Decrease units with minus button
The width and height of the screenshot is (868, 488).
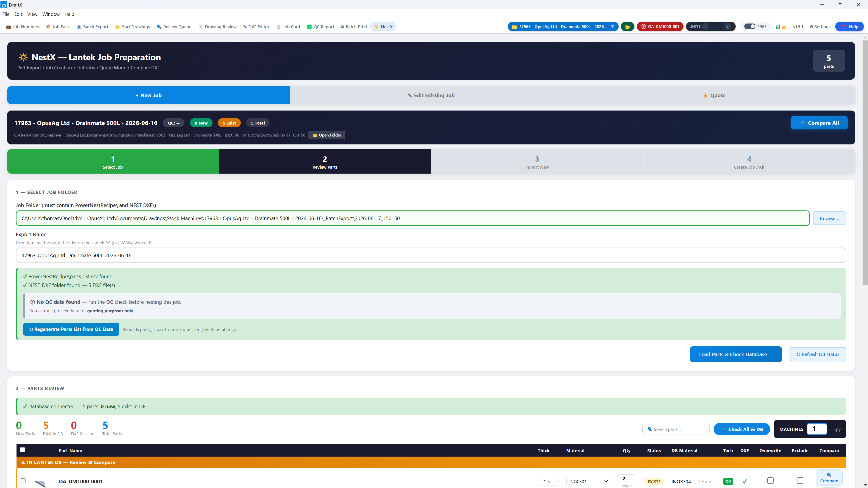(x=705, y=27)
